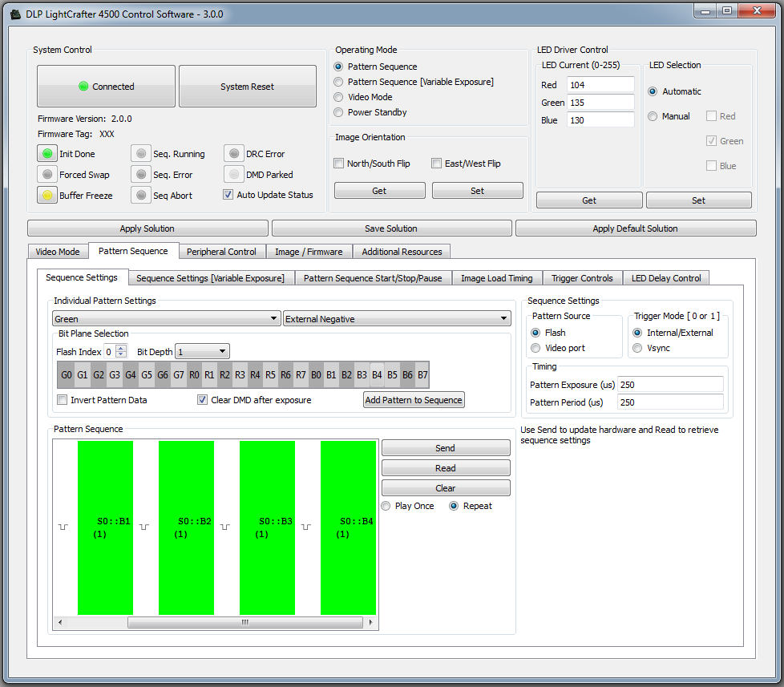Viewport: 784px width, 687px height.
Task: Click Add Pattern to Sequence
Action: (414, 400)
